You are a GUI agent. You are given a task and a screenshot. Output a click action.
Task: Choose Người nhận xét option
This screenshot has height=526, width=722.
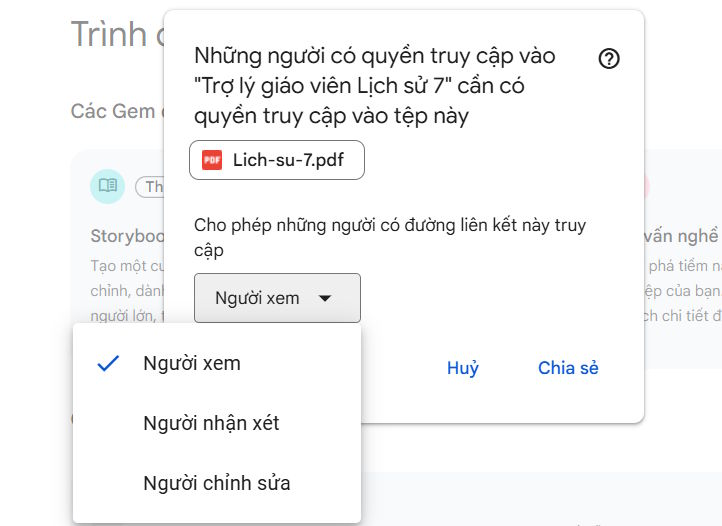(217, 423)
